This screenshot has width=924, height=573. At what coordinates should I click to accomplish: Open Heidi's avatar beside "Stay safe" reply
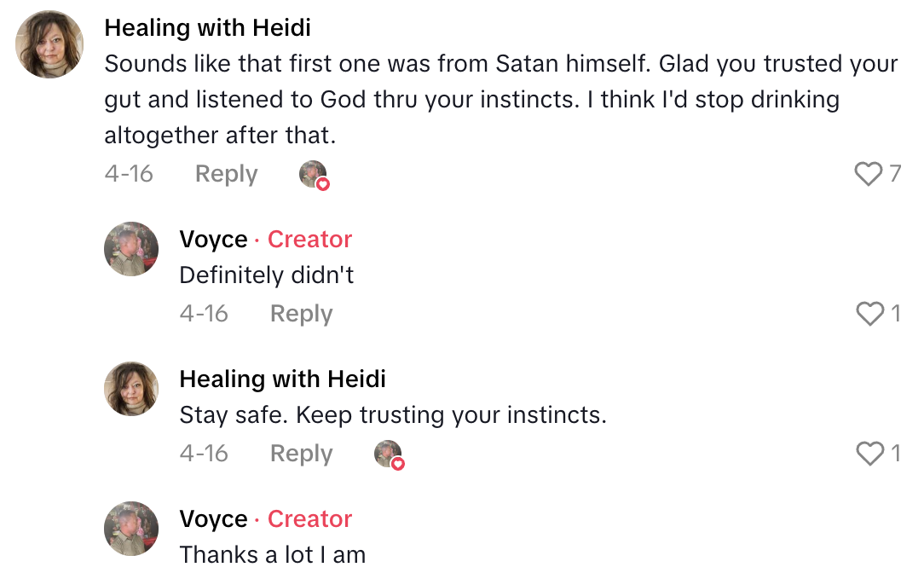[131, 389]
